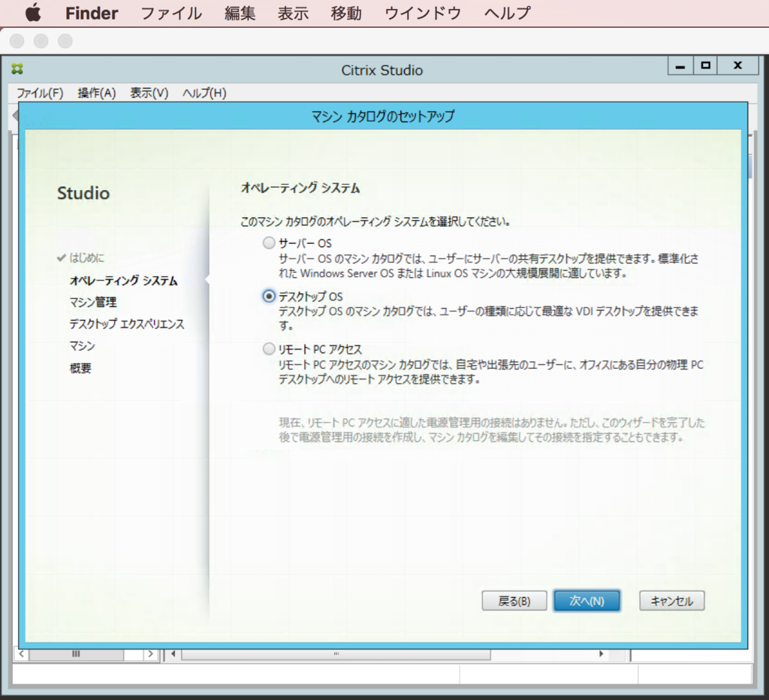The image size is (769, 700).
Task: Open the macOS 編集 menu
Action: coord(240,14)
